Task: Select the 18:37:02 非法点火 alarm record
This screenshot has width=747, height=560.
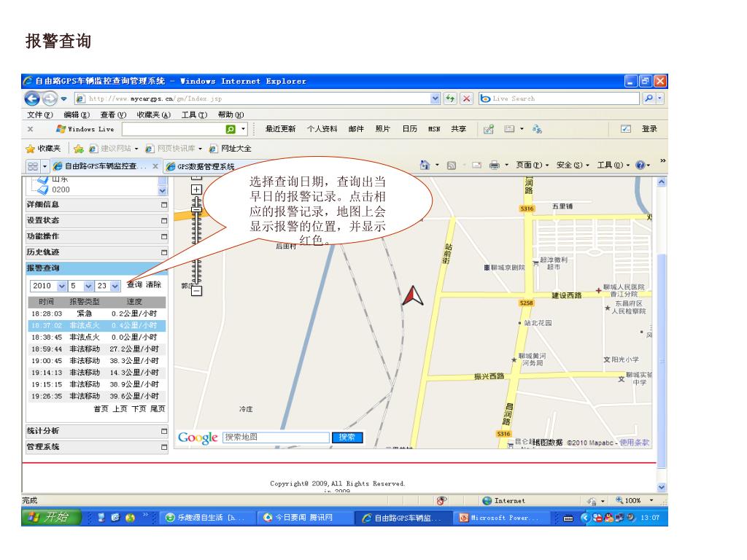Action: [95, 325]
